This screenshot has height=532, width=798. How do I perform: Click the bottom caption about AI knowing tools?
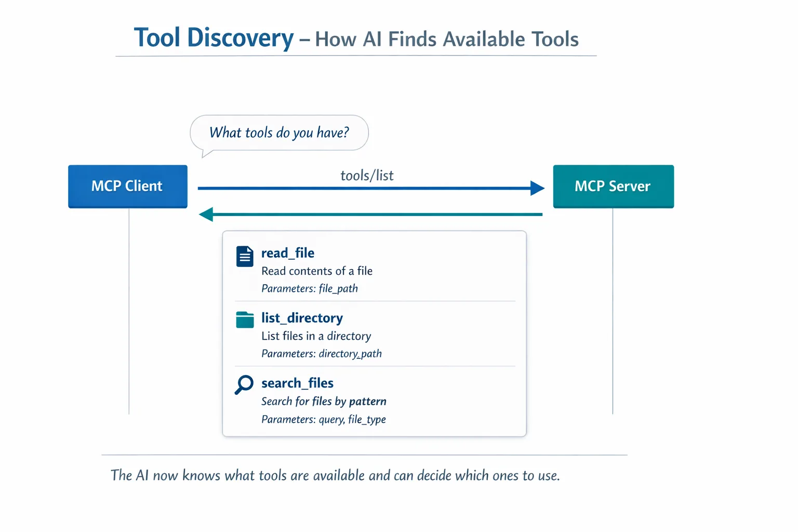pos(335,475)
